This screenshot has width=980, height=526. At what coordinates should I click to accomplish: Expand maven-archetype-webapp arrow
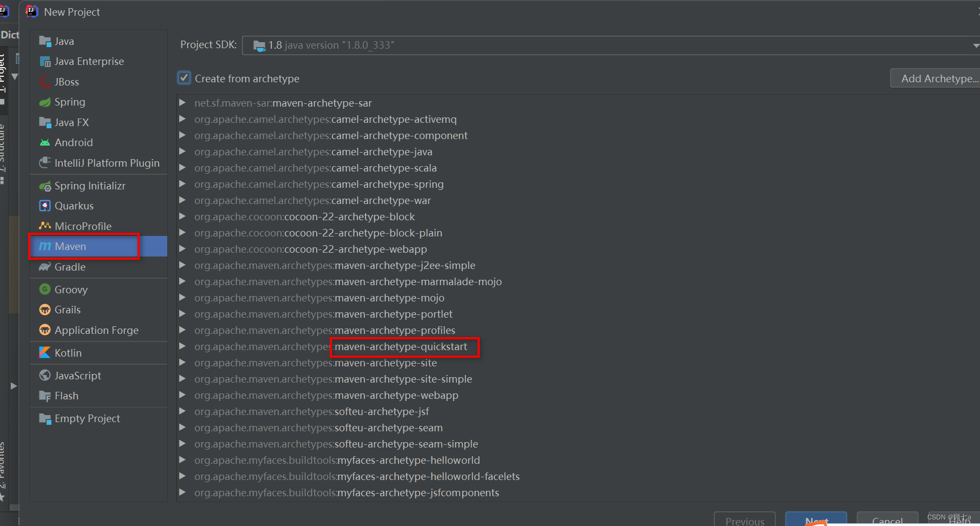coord(182,395)
